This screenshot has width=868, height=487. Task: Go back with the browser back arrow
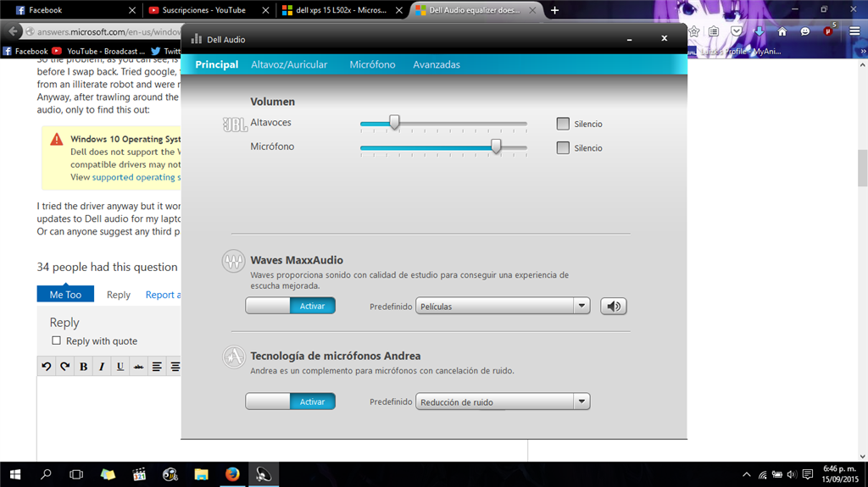click(x=14, y=31)
